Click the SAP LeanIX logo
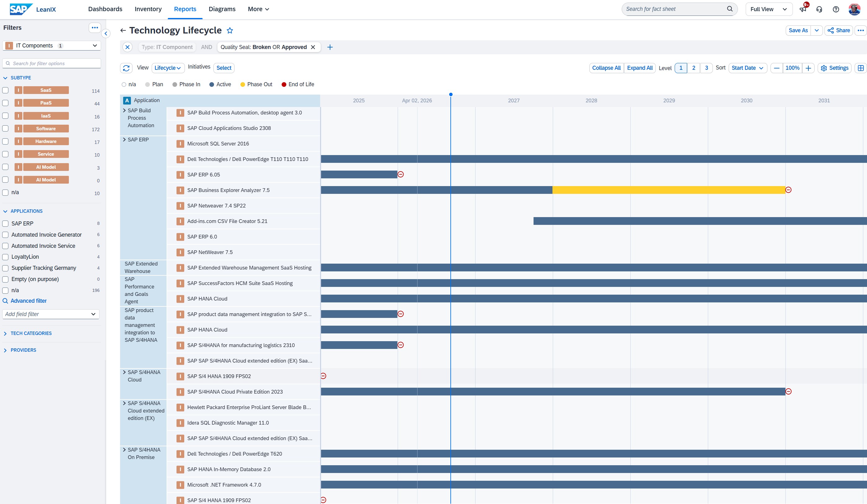 (x=33, y=9)
